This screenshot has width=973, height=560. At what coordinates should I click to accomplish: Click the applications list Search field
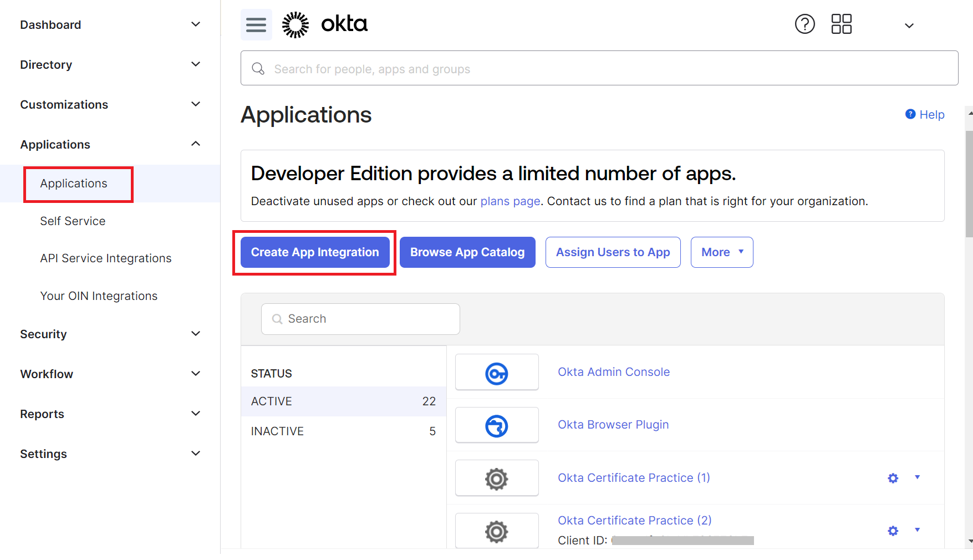(x=360, y=319)
